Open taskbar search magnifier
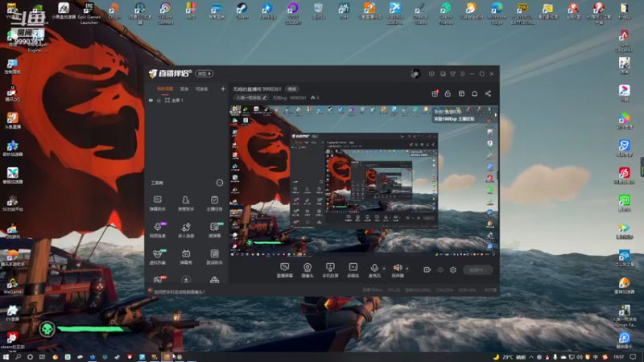This screenshot has height=362, width=644. coord(18,357)
